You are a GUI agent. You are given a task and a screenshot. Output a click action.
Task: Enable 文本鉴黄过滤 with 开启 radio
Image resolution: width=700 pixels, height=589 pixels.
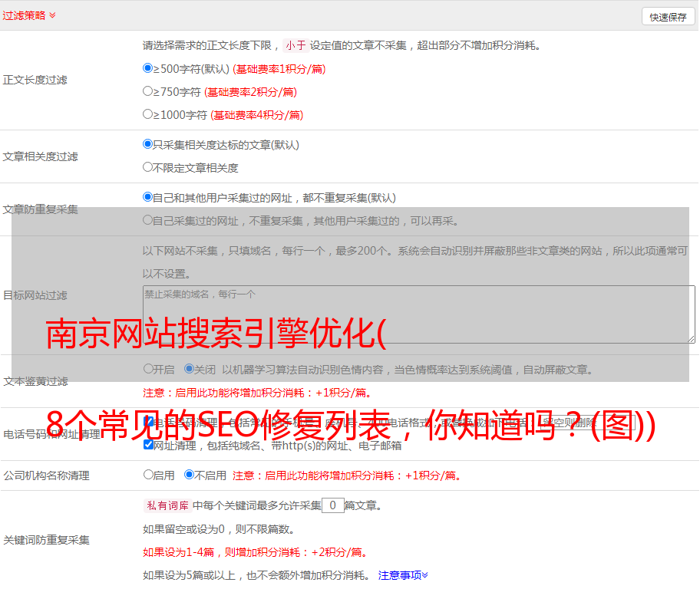click(x=148, y=369)
